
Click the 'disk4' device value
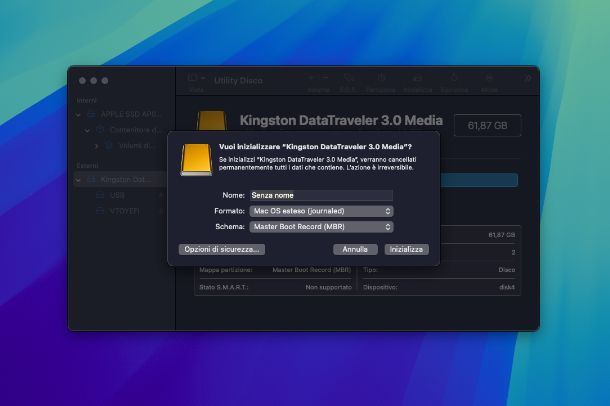coord(507,287)
